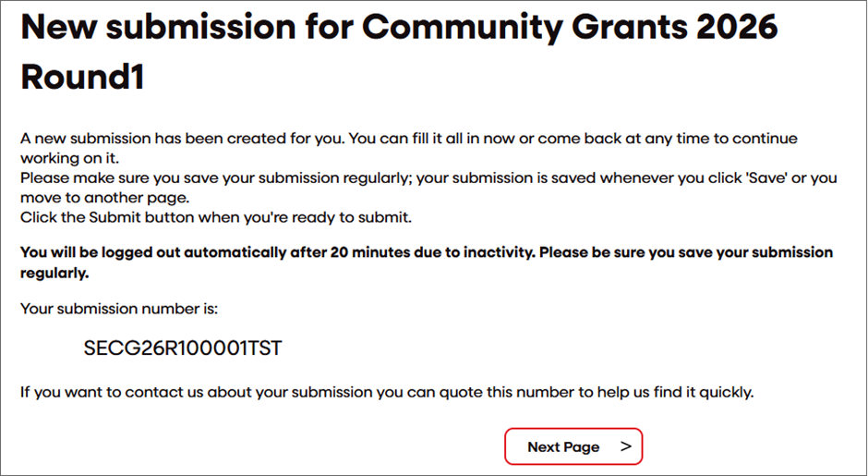This screenshot has height=476, width=868.
Task: Click the 'If you want to contact us' sentence
Action: coord(387,392)
